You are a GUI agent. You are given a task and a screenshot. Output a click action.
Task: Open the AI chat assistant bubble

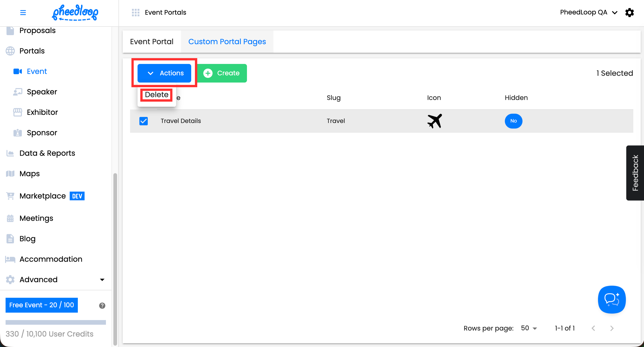point(611,299)
